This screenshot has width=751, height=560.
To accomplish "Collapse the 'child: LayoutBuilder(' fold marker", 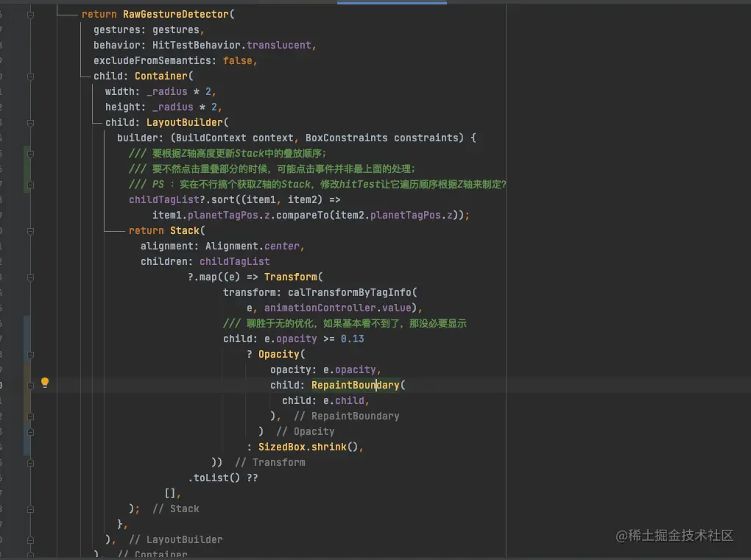I will click(31, 123).
